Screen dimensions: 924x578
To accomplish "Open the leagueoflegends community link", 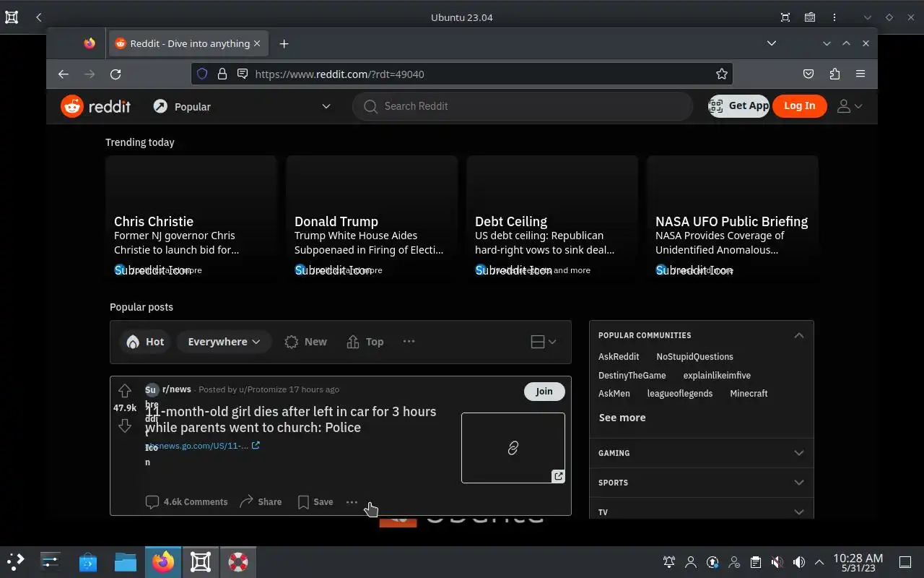I will (x=680, y=394).
